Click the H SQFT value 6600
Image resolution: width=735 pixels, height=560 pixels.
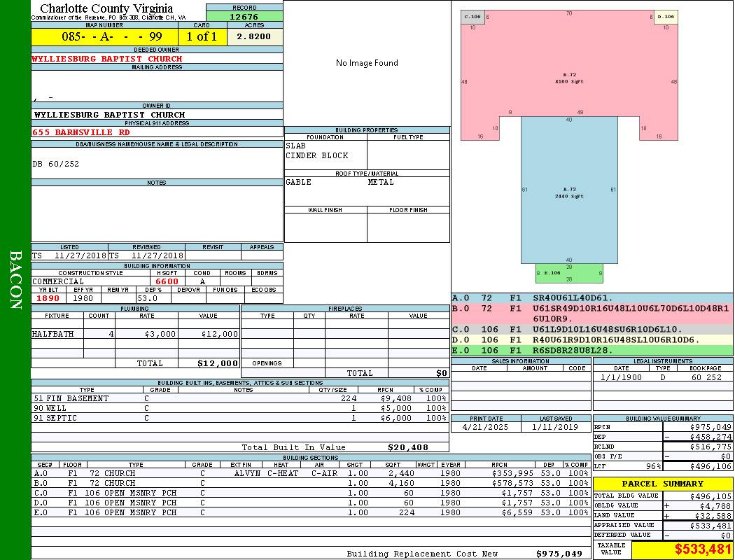point(167,281)
